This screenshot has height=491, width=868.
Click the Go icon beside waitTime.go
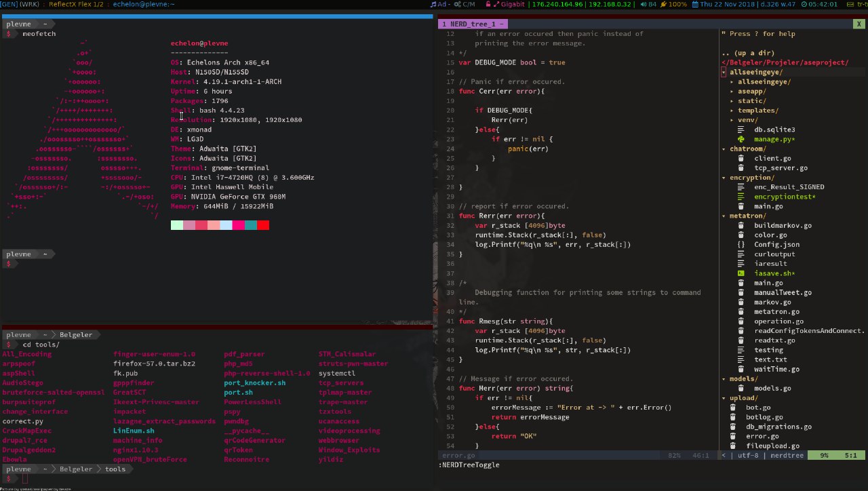coord(741,369)
